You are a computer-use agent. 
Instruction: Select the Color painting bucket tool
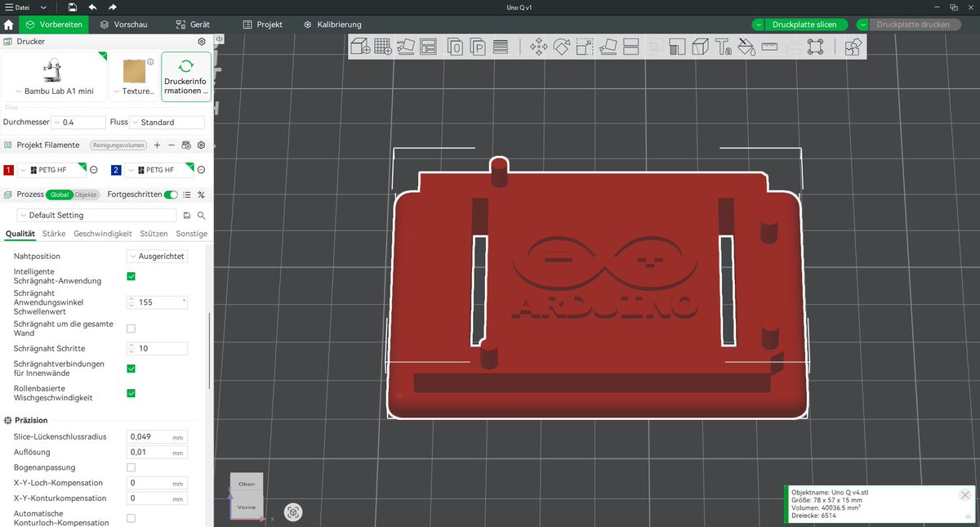746,47
